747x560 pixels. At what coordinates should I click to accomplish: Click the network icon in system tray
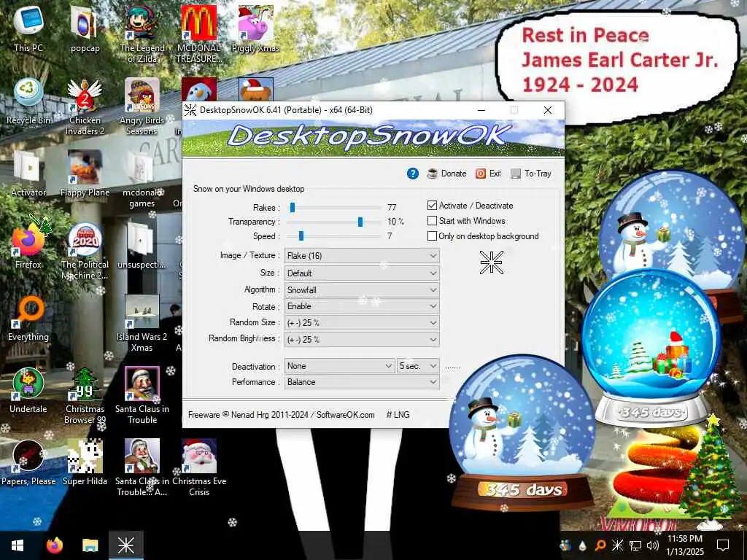pos(635,545)
